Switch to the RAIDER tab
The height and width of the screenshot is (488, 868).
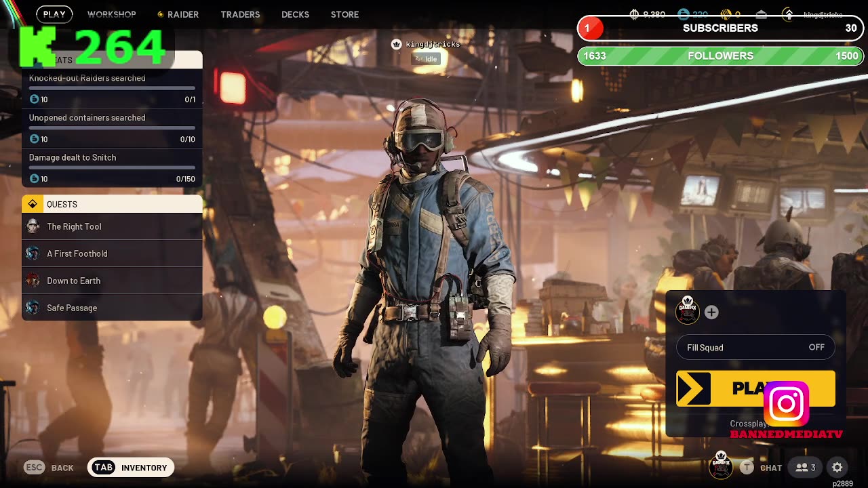tap(178, 14)
